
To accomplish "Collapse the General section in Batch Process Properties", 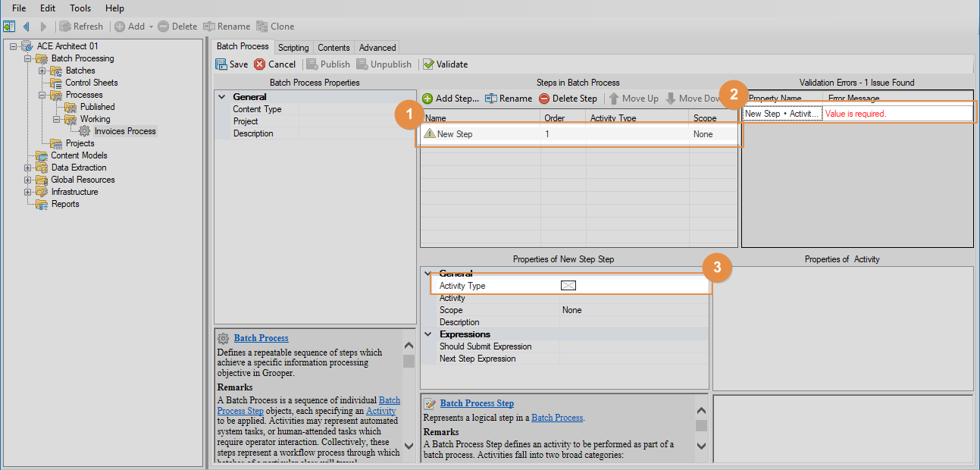I will (221, 97).
